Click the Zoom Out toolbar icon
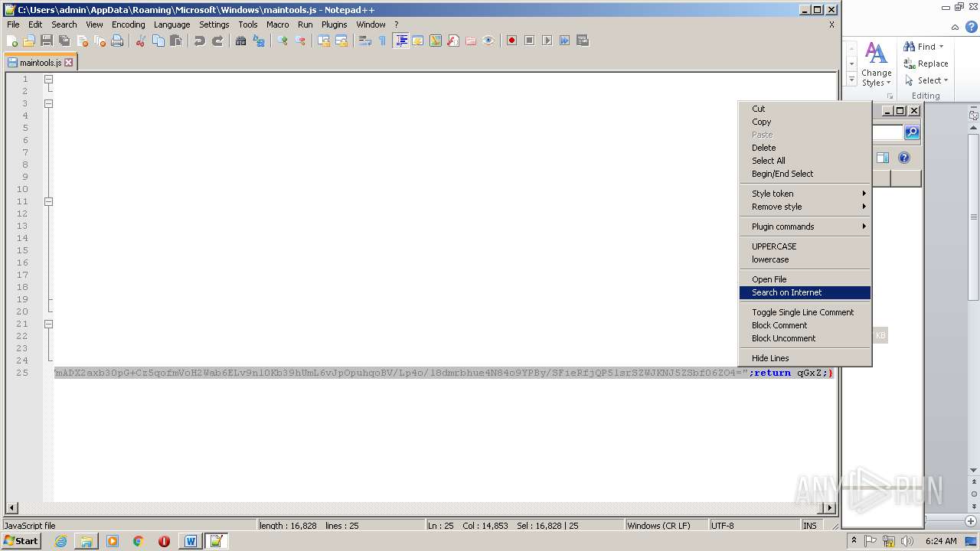Viewport: 980px width, 551px height. 300,41
